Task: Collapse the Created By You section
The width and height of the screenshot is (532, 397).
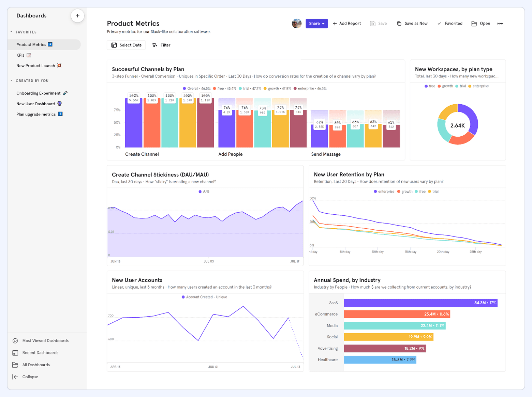Action: (x=12, y=80)
